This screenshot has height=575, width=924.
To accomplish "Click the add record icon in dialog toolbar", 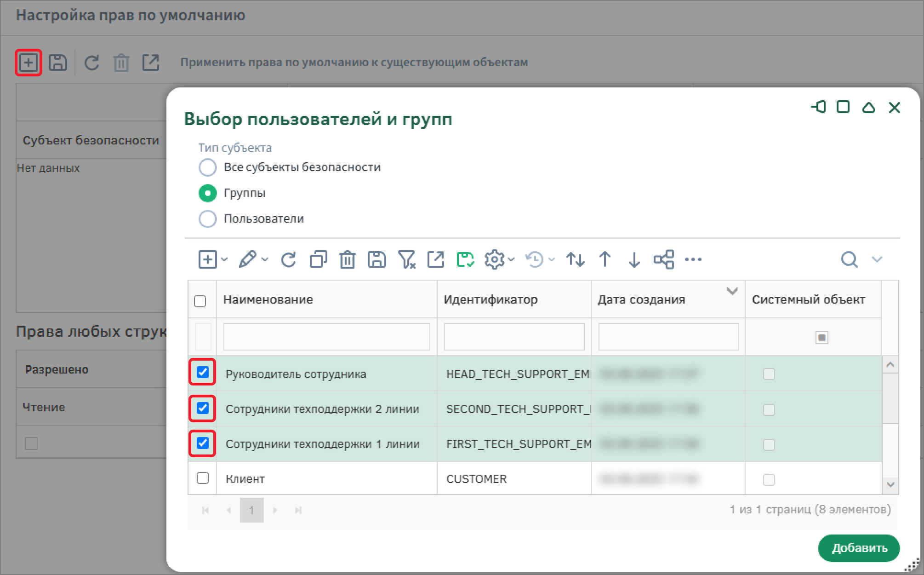I will tap(208, 259).
